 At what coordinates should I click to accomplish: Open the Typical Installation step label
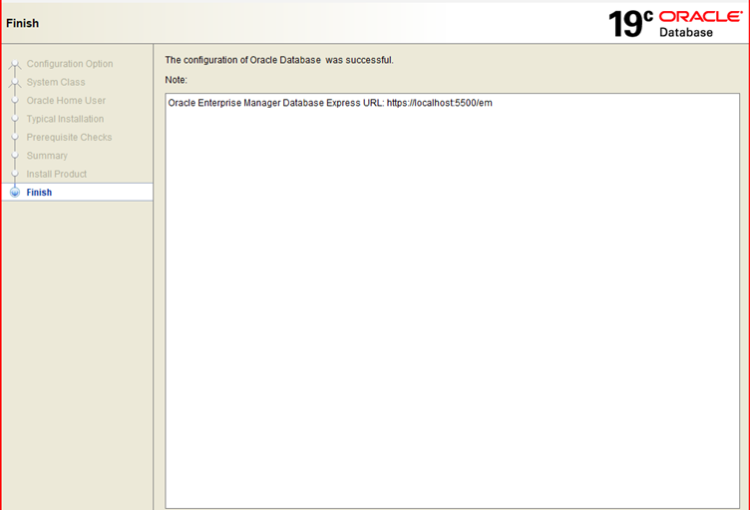point(64,119)
